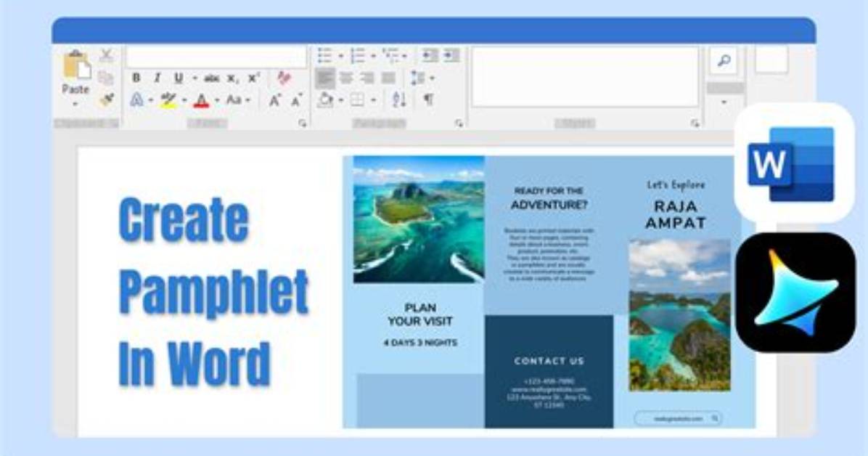Click the Styles gallery box
The height and width of the screenshot is (456, 868).
[x=585, y=76]
